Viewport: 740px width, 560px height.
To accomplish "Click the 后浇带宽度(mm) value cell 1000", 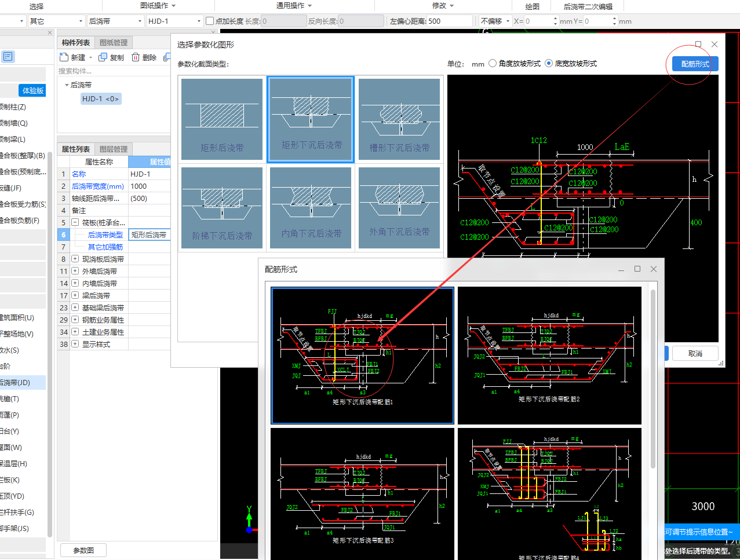I will pos(150,186).
